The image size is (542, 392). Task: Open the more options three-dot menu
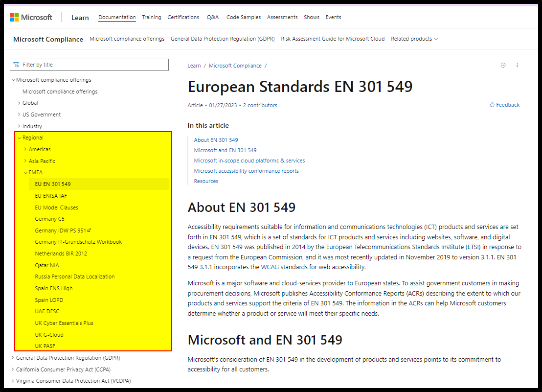pos(517,66)
